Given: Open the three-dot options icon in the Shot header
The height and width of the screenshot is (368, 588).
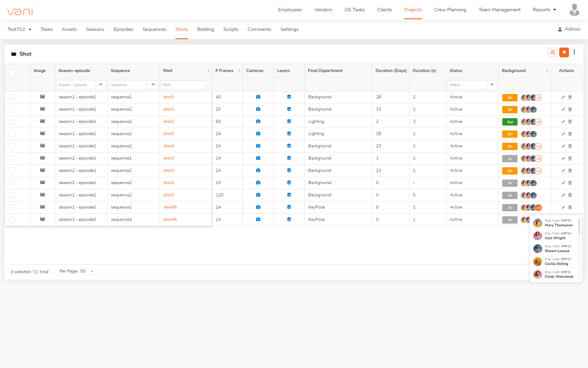Looking at the screenshot, I should [574, 52].
